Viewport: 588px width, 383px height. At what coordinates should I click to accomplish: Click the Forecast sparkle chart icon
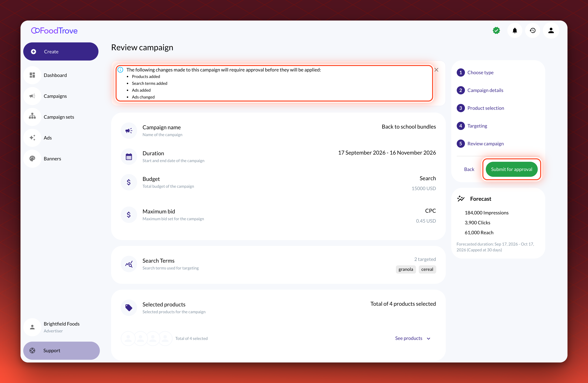[x=461, y=199]
